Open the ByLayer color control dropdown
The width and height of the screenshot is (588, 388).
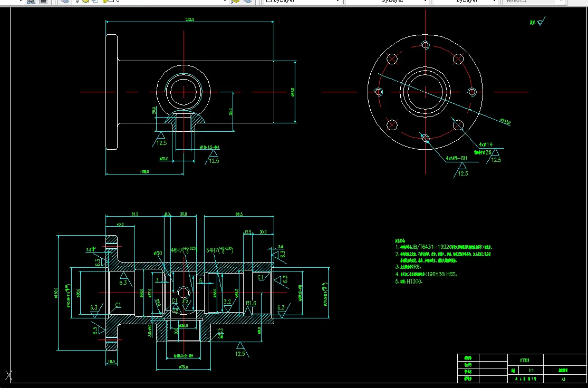pyautogui.click(x=338, y=2)
